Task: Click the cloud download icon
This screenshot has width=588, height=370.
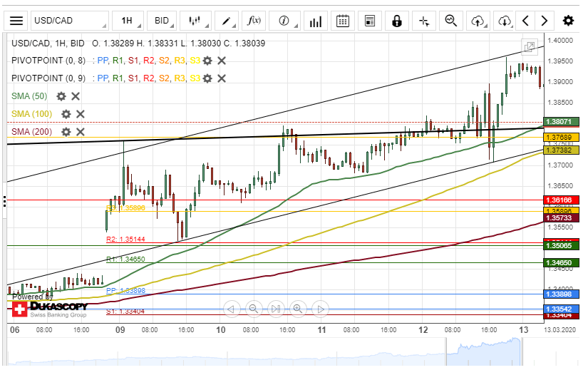Action: pyautogui.click(x=505, y=21)
